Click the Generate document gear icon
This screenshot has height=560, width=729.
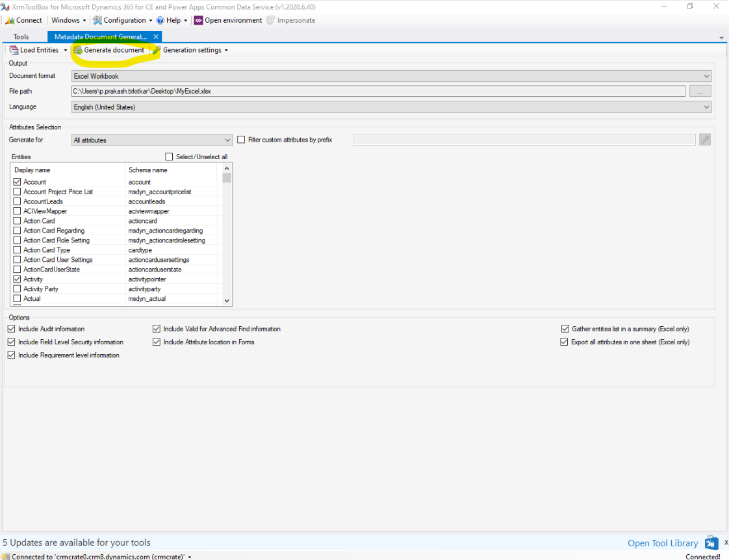coord(78,49)
